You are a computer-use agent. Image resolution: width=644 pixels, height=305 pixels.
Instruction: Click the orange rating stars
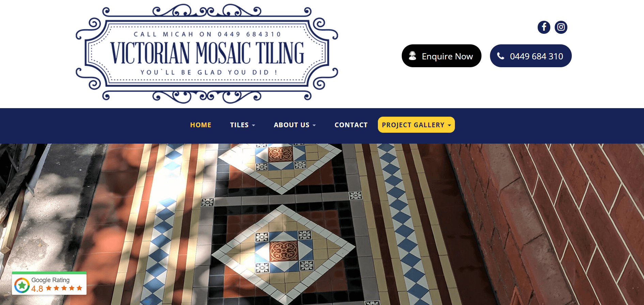tap(64, 288)
